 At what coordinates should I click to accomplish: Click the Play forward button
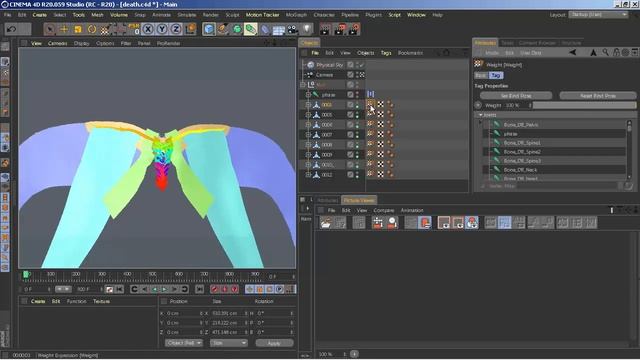coord(164,289)
